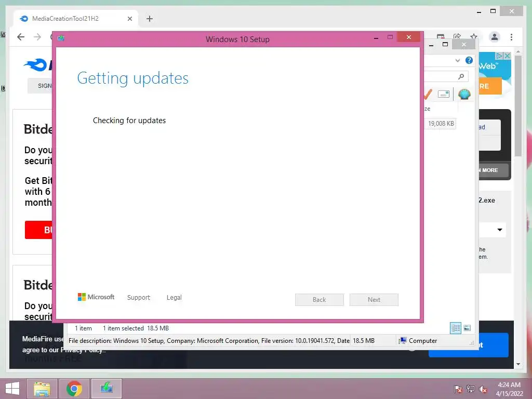Open the dropdown arrow in MediaFire page
Image resolution: width=532 pixels, height=399 pixels.
499,230
